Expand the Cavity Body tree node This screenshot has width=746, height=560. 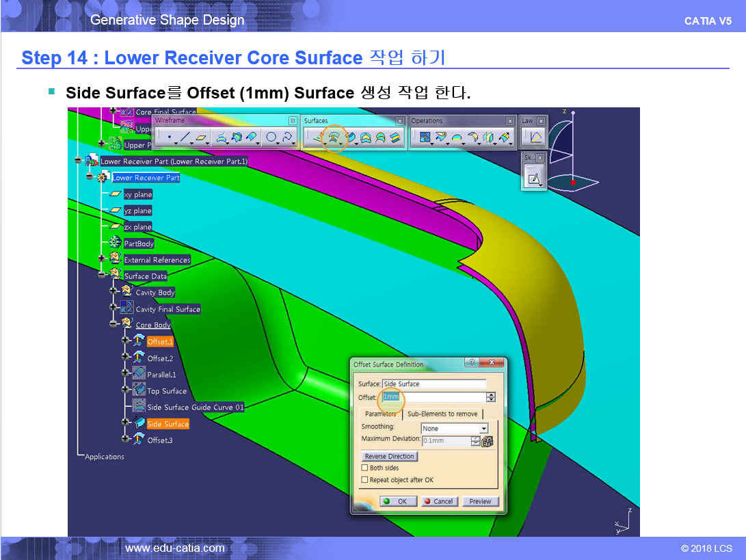(114, 293)
